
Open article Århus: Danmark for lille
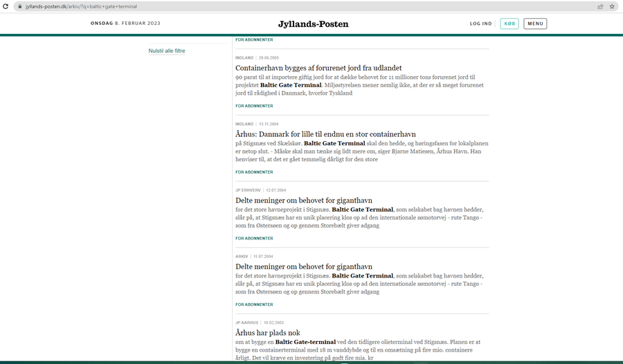[x=325, y=134]
